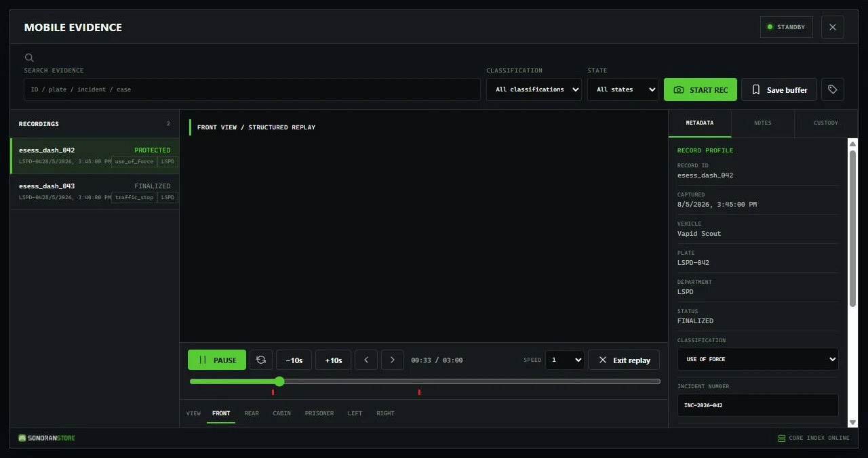The width and height of the screenshot is (868, 458).
Task: Click the second red timeline marker
Action: tap(419, 392)
